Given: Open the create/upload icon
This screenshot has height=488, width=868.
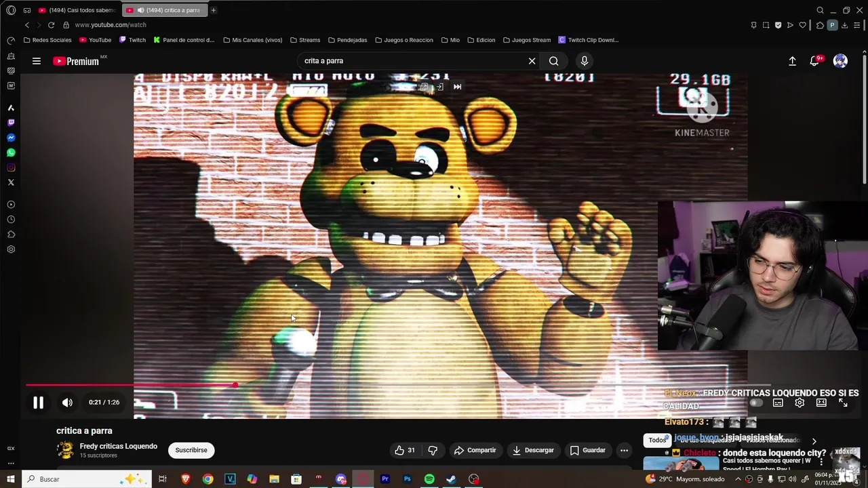Looking at the screenshot, I should 792,61.
